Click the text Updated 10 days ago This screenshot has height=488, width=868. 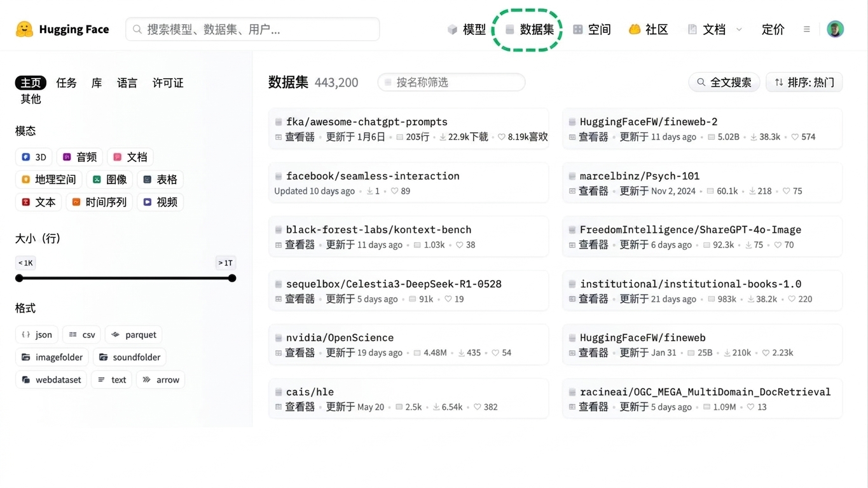(315, 191)
